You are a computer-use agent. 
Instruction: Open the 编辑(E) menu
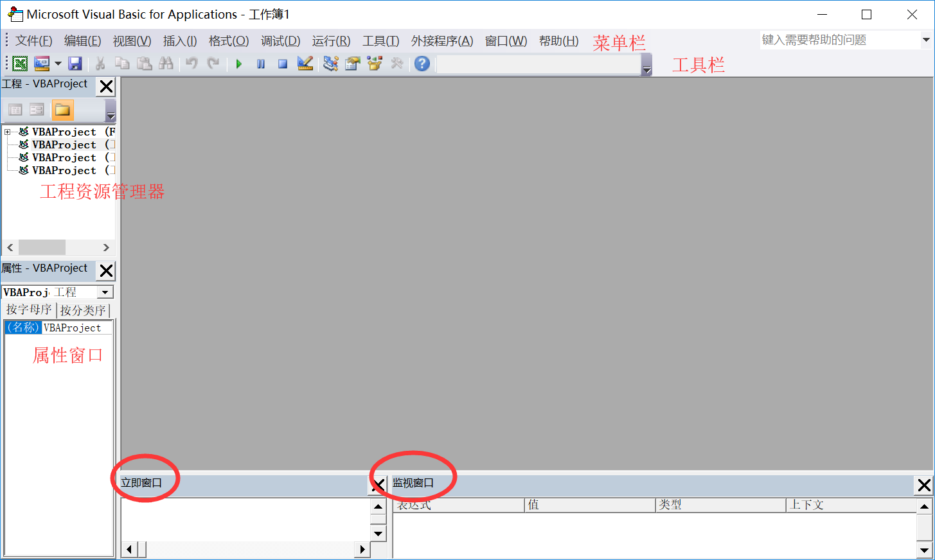(x=82, y=41)
